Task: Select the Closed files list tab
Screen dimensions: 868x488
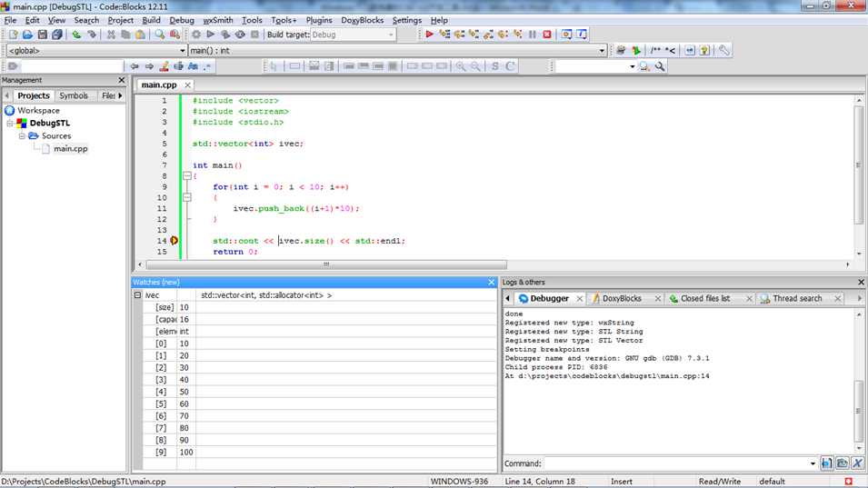Action: 704,298
